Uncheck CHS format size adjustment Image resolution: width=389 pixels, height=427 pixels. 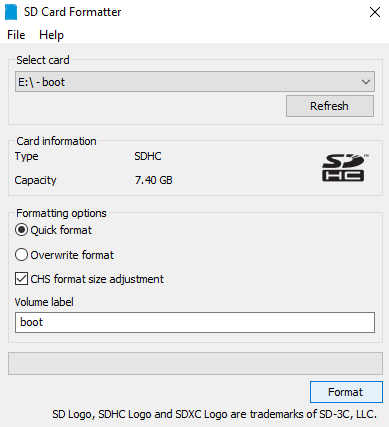coord(21,279)
